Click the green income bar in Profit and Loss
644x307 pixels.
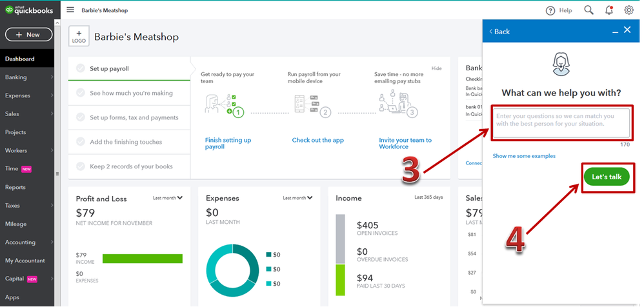[x=143, y=259]
